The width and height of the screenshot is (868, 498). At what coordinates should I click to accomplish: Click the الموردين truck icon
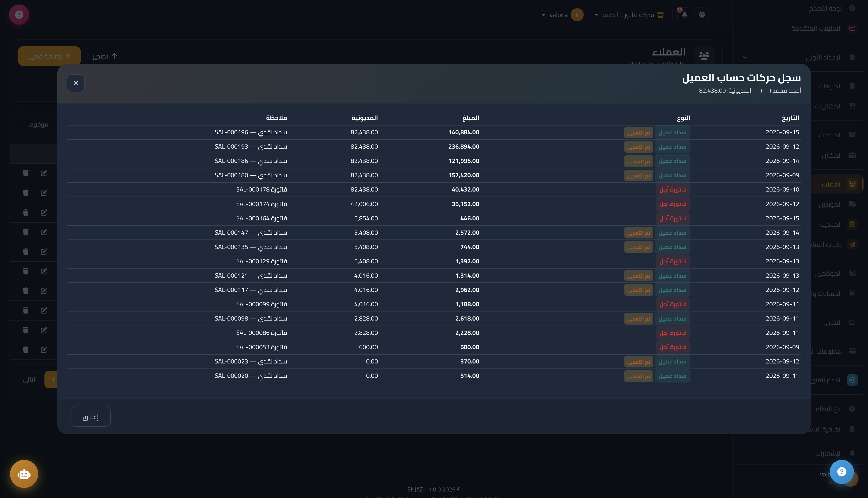tap(852, 204)
